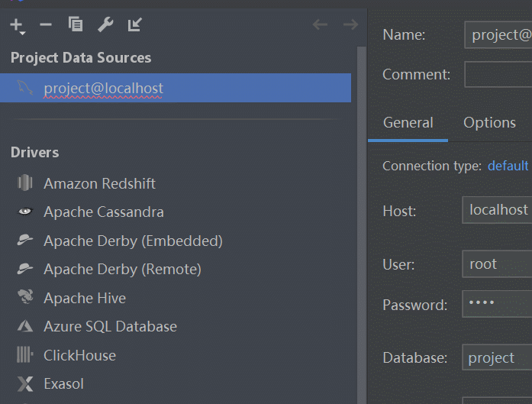Screen dimensions: 532x404
Task: Click the Apache Derby (Embedded) hat icon
Action: click(25, 240)
